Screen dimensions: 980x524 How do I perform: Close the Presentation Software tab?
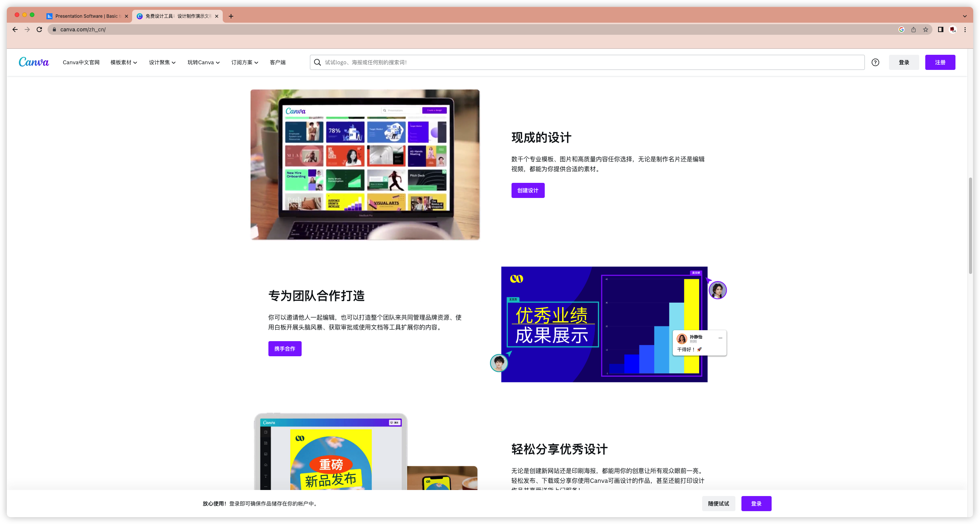click(x=126, y=16)
